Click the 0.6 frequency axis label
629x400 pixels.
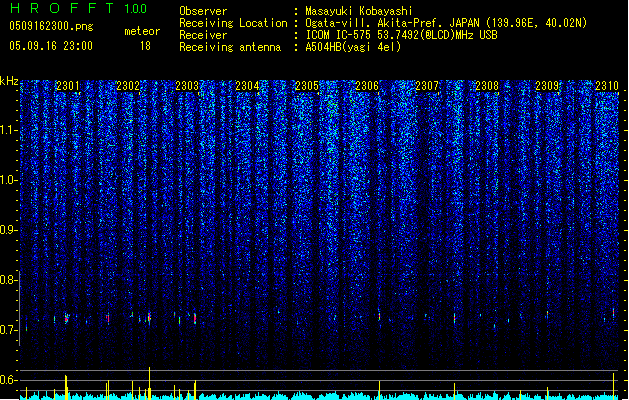click(x=7, y=380)
